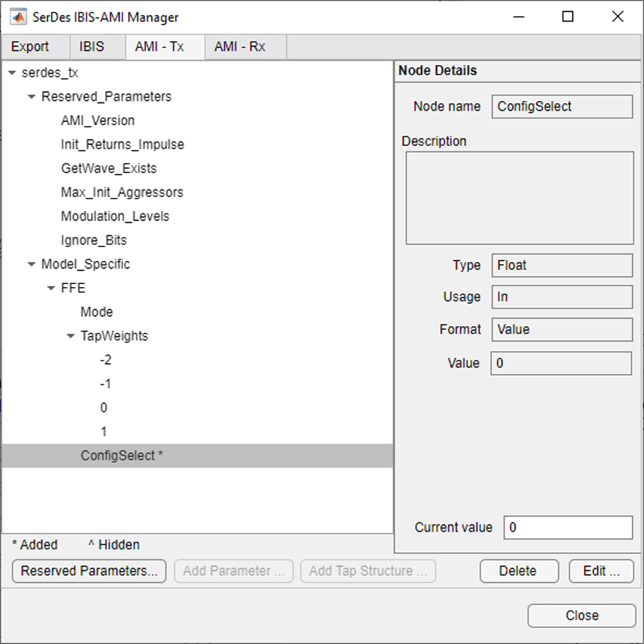Click the Reserved Parameters... button

(x=89, y=571)
